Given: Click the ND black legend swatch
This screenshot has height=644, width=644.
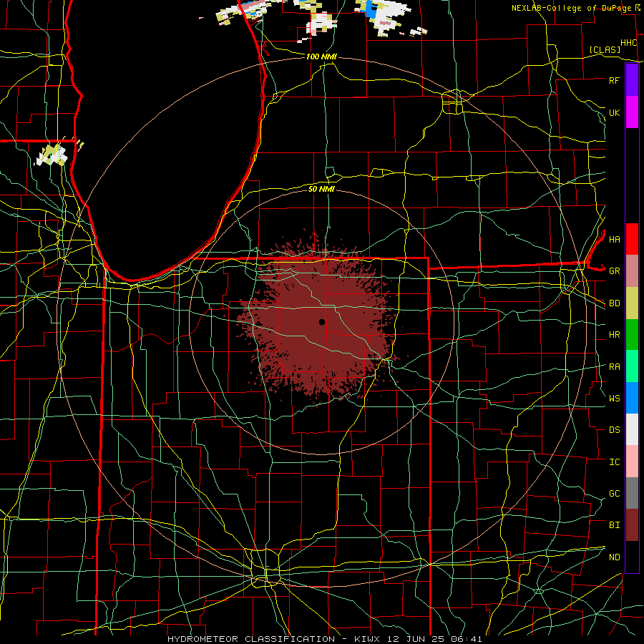Looking at the screenshot, I should pyautogui.click(x=632, y=557).
